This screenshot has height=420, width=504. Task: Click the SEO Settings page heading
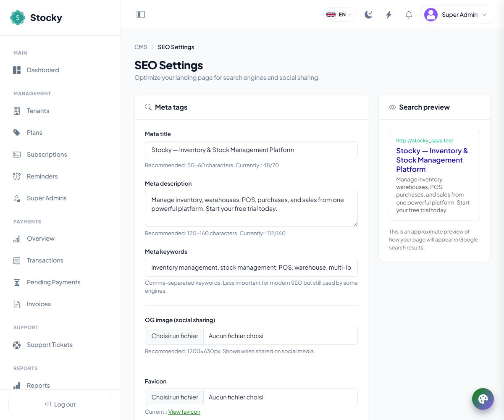[168, 65]
